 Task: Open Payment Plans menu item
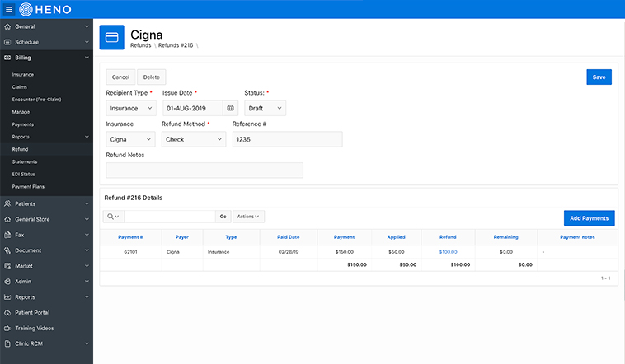(28, 187)
